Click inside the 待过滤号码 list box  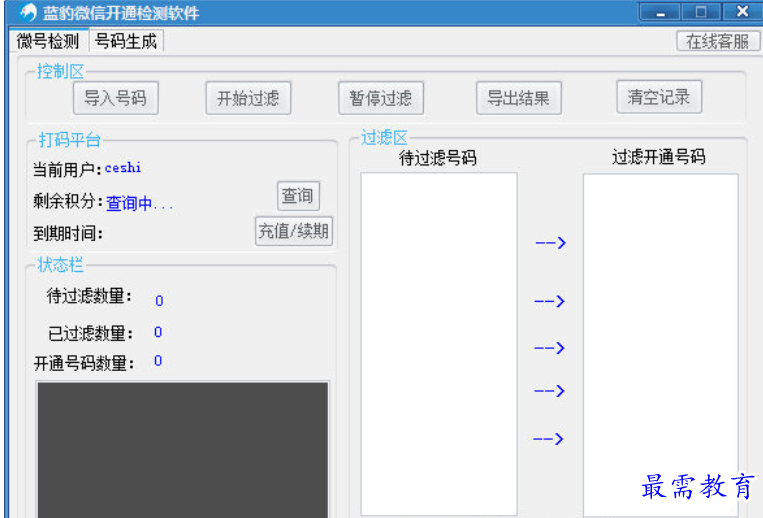(x=439, y=344)
